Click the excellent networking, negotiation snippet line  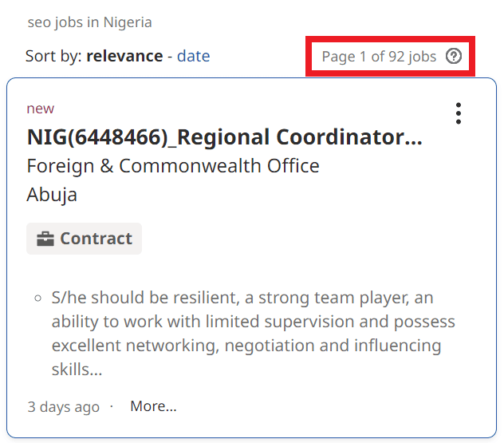[246, 346]
